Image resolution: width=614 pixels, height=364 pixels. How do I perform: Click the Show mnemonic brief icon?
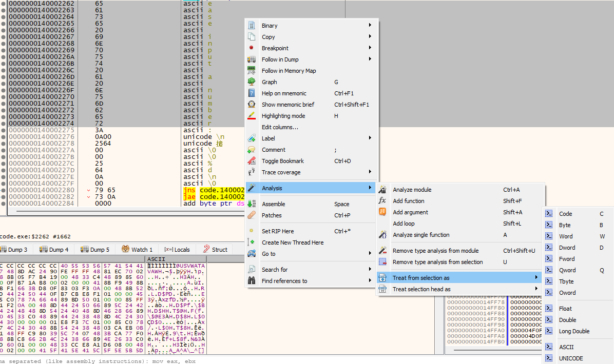[x=252, y=105]
